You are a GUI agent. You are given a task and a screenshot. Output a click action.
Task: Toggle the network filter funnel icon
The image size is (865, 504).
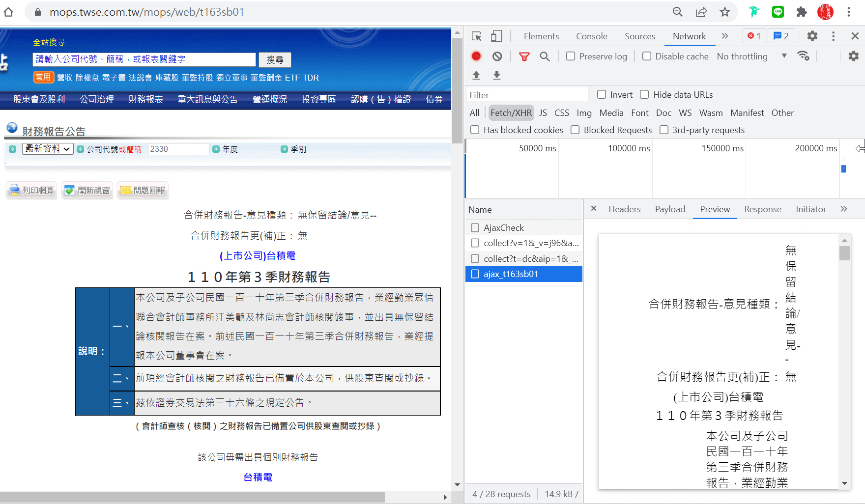(x=524, y=56)
